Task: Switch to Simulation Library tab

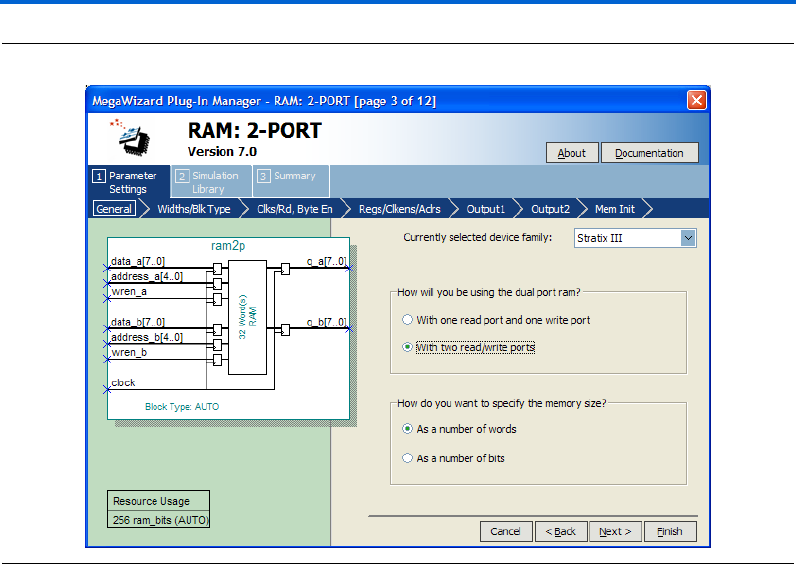Action: (211, 182)
